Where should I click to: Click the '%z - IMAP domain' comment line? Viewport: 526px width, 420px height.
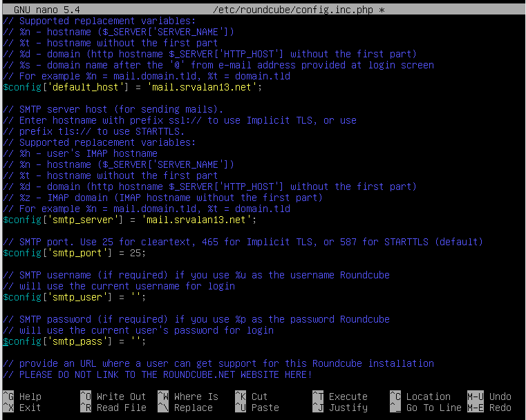pos(163,198)
